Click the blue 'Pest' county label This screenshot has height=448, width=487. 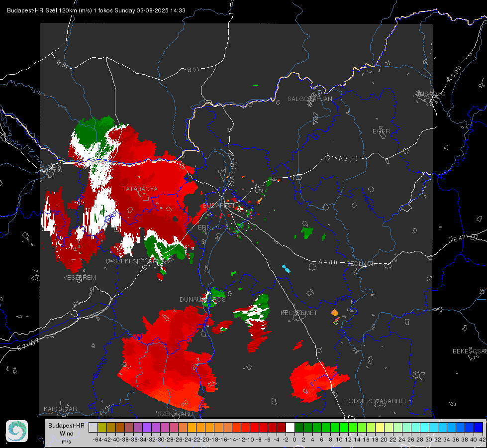pos(343,299)
